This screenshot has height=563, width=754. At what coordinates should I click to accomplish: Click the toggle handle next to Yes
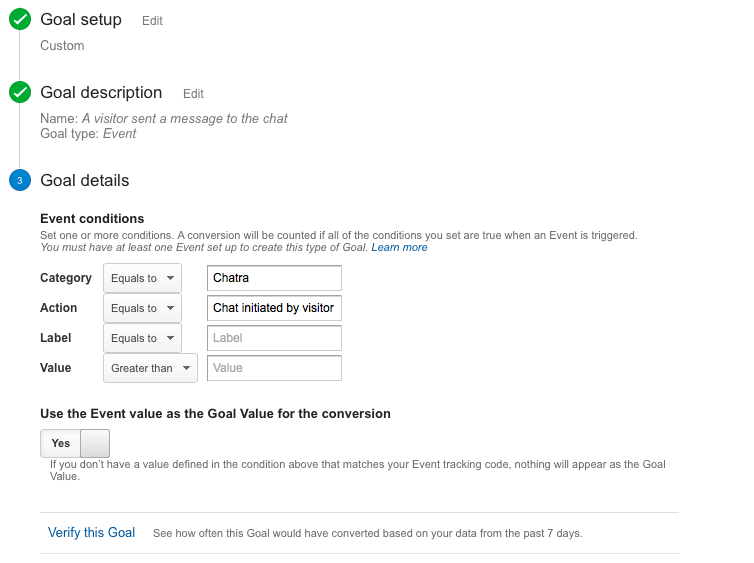pyautogui.click(x=94, y=443)
